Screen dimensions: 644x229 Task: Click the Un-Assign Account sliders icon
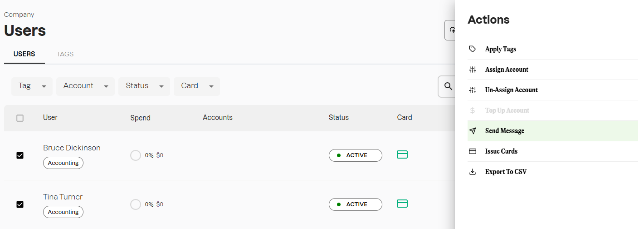point(473,90)
